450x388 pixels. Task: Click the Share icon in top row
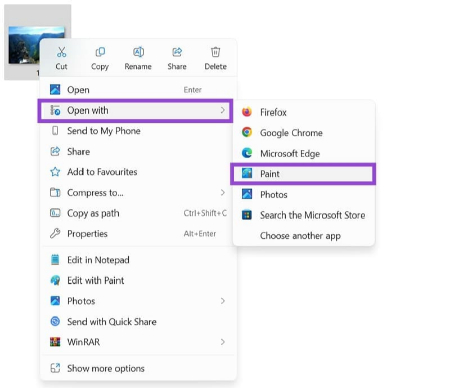click(177, 52)
